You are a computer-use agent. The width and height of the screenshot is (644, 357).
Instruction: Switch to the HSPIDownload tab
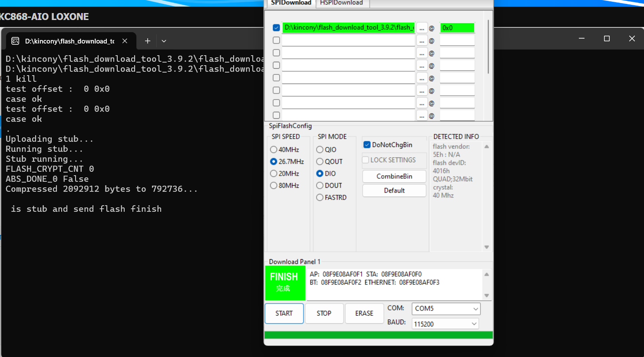coord(341,3)
